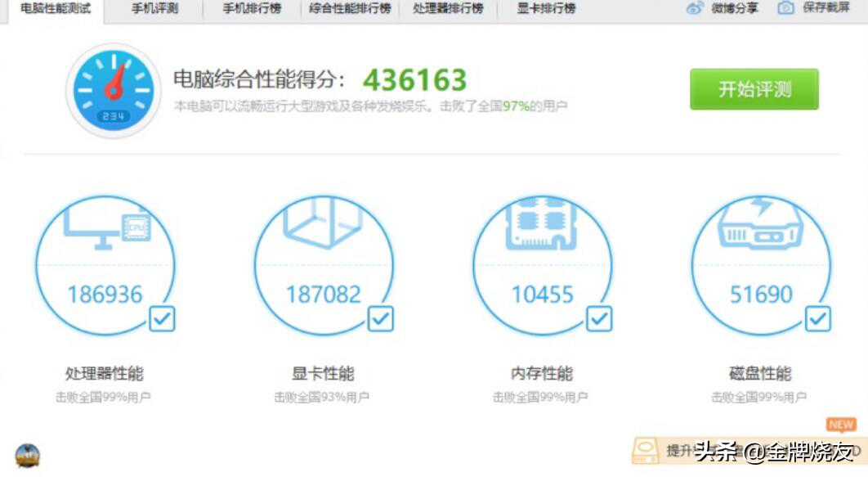Toggle the 处理器性能 checkbox
868x477 pixels.
click(x=162, y=318)
